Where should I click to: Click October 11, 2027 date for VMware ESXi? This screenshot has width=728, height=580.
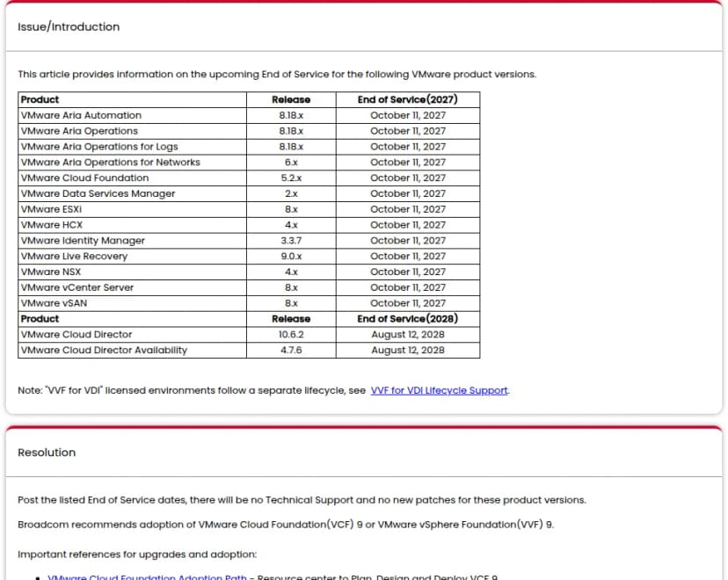[x=408, y=209]
